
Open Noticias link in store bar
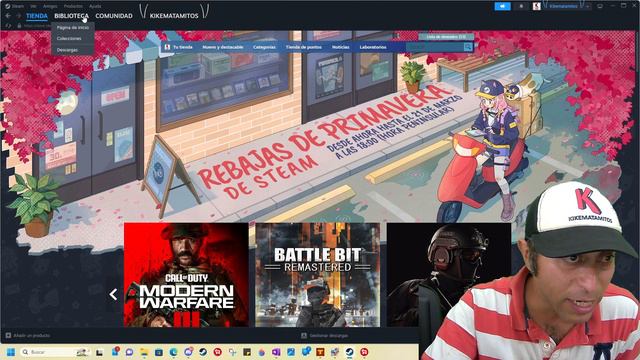click(x=340, y=47)
